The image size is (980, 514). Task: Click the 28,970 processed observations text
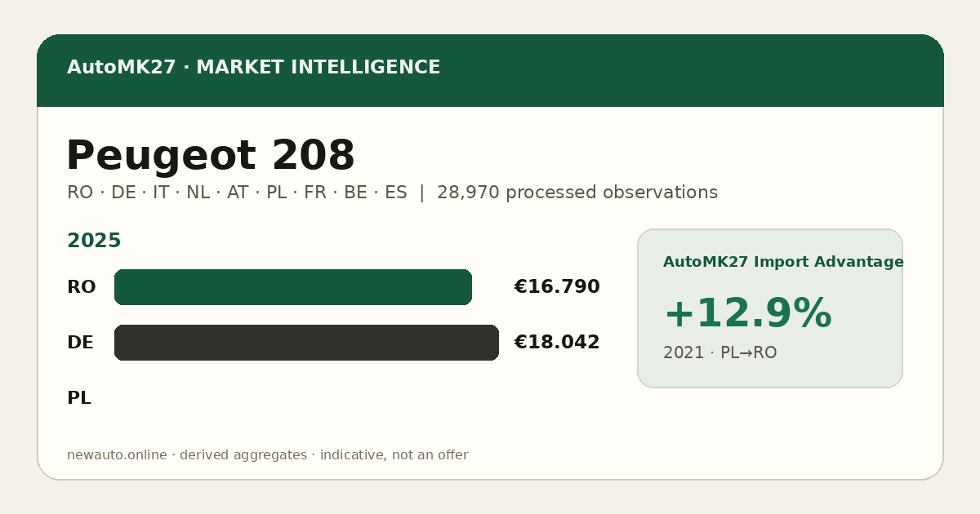[577, 193]
